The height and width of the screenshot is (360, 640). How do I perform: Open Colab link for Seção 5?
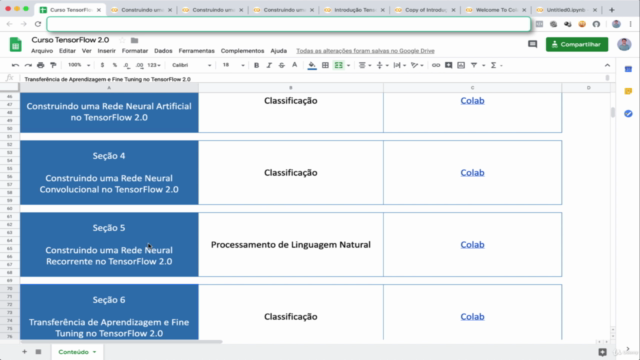[472, 244]
